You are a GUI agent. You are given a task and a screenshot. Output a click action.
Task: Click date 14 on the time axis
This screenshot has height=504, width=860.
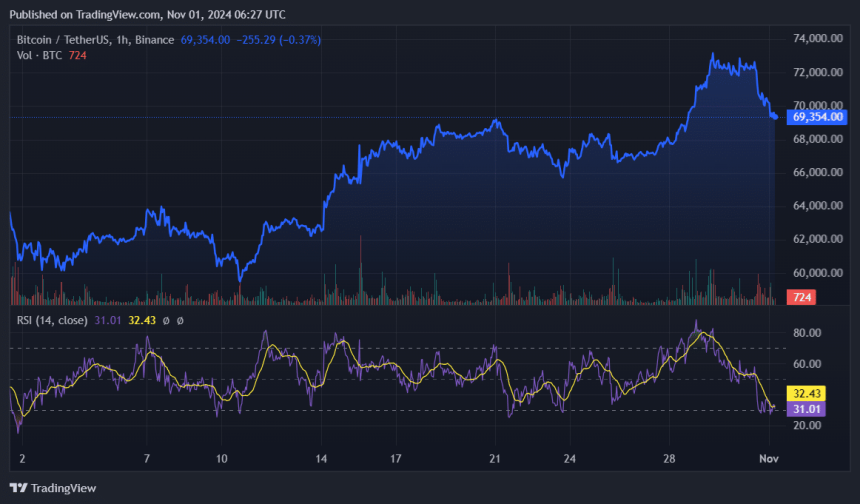point(321,458)
